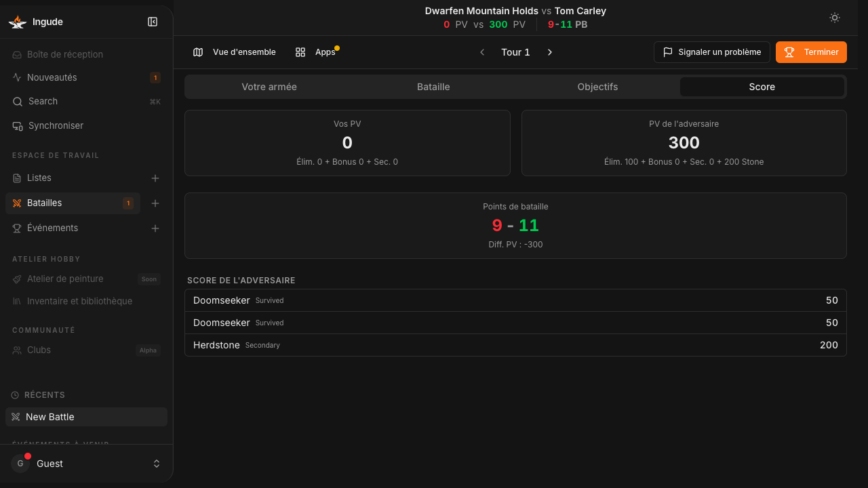Go to previous turn arrow

coord(482,52)
